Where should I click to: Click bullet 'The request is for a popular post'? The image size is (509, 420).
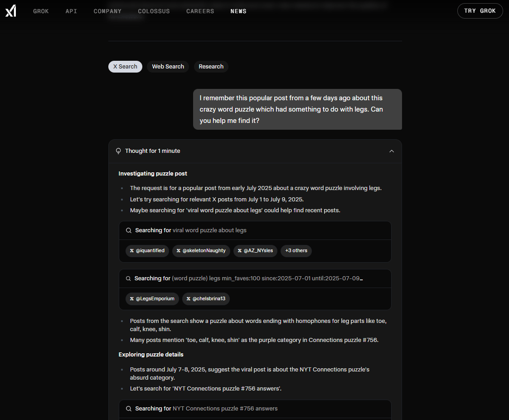pyautogui.click(x=256, y=188)
